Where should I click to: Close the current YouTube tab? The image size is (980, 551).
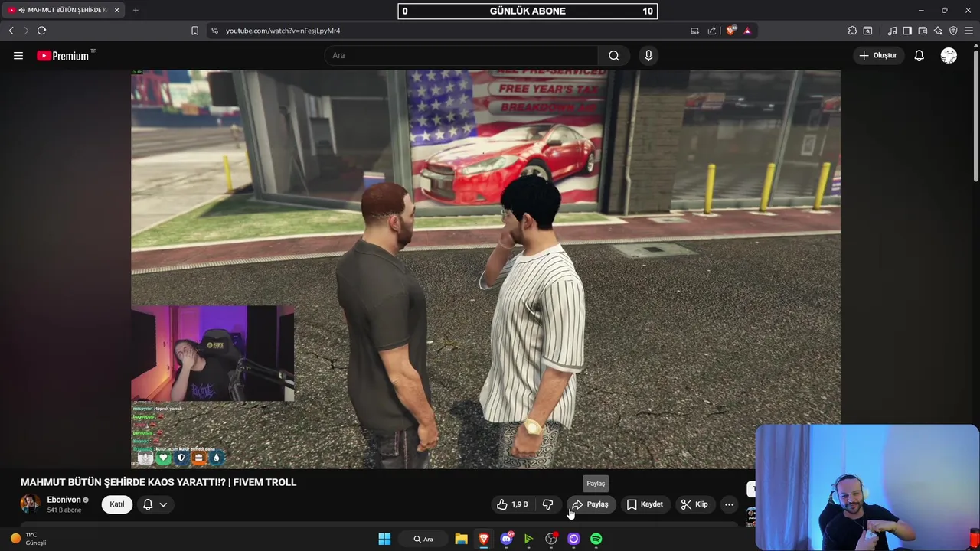click(x=117, y=10)
